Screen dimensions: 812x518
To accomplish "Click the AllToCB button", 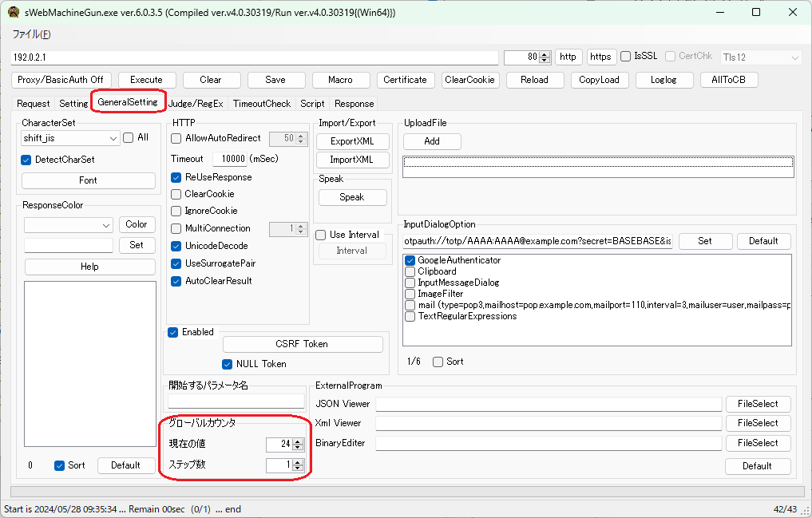I will pyautogui.click(x=729, y=80).
